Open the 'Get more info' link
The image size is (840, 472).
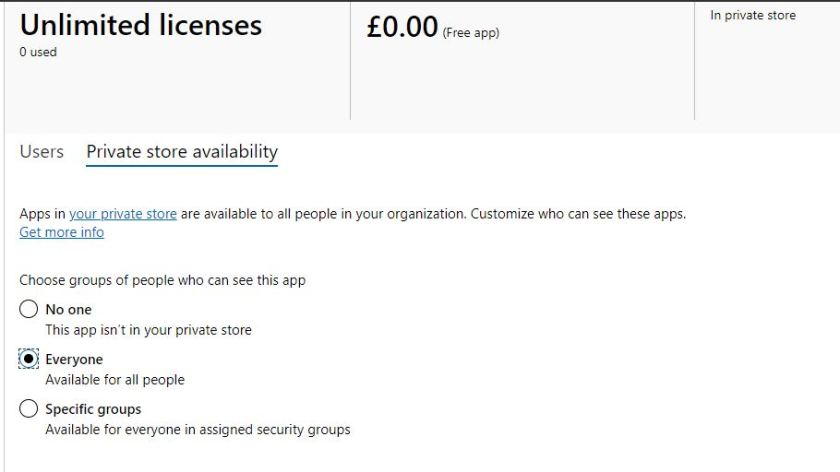[x=61, y=232]
